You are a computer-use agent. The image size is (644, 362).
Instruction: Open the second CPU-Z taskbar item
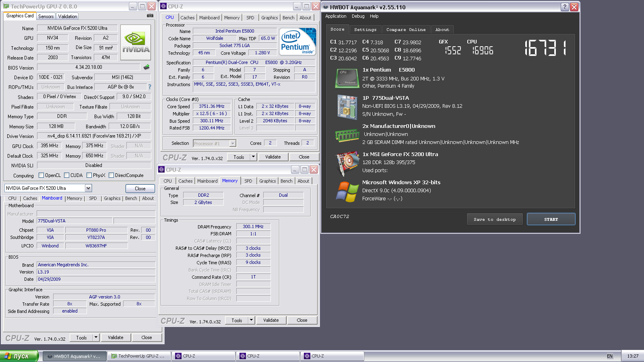(268, 356)
